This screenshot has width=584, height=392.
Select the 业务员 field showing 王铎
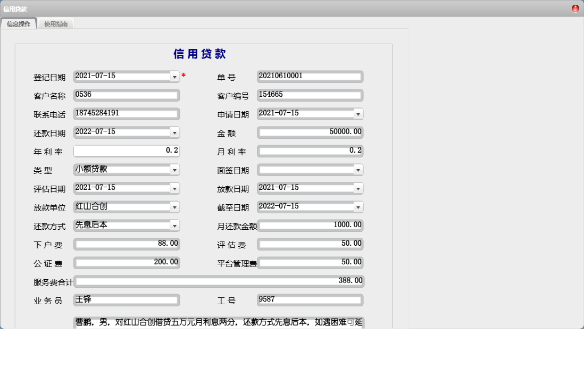[x=126, y=300]
